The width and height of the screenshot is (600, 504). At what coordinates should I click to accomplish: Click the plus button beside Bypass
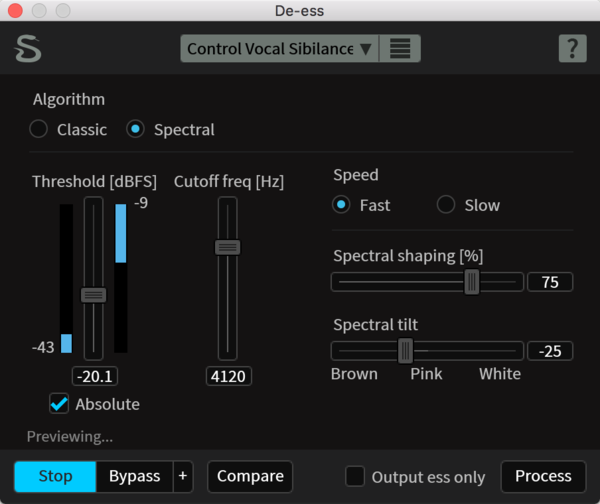(x=182, y=476)
